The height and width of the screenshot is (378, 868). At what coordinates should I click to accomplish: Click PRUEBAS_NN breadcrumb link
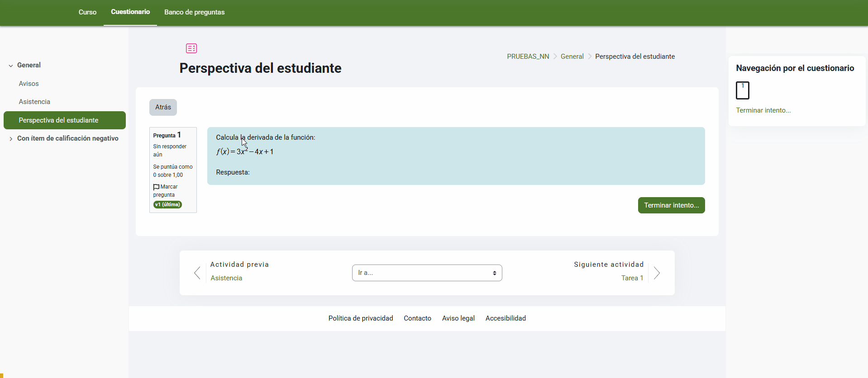(x=528, y=57)
